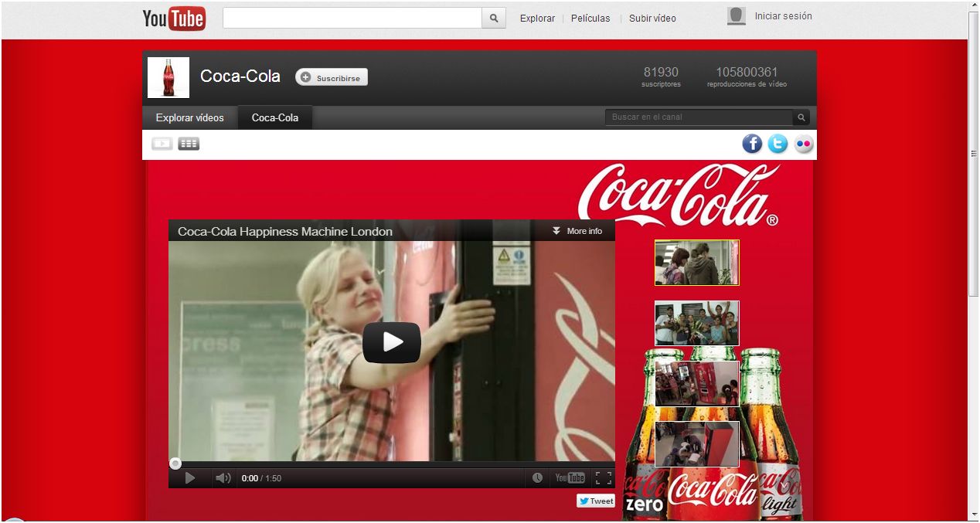Viewport: 980px width, 523px height.
Task: Expand the More info dropdown
Action: (575, 230)
